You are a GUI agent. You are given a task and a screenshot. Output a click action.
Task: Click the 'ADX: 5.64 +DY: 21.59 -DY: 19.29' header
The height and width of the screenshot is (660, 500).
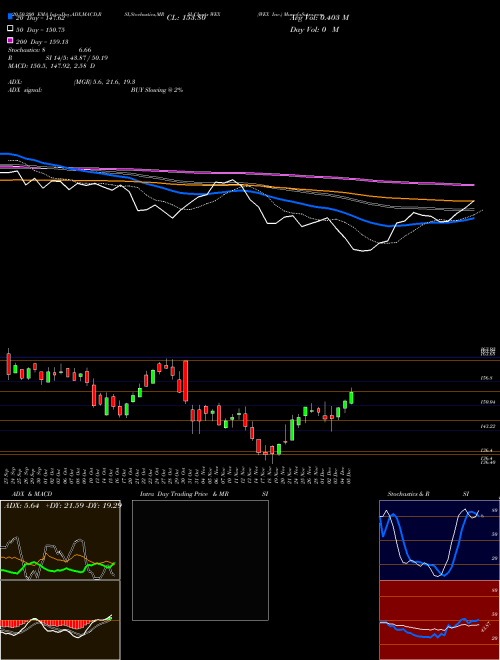coord(63,505)
